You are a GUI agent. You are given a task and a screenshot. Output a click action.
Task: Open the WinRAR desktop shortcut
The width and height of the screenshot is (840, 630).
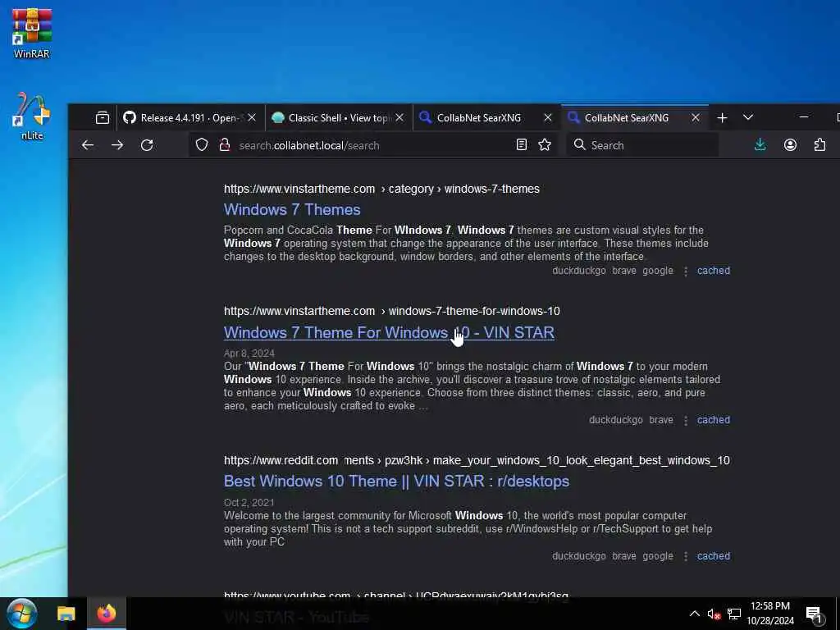(x=32, y=33)
